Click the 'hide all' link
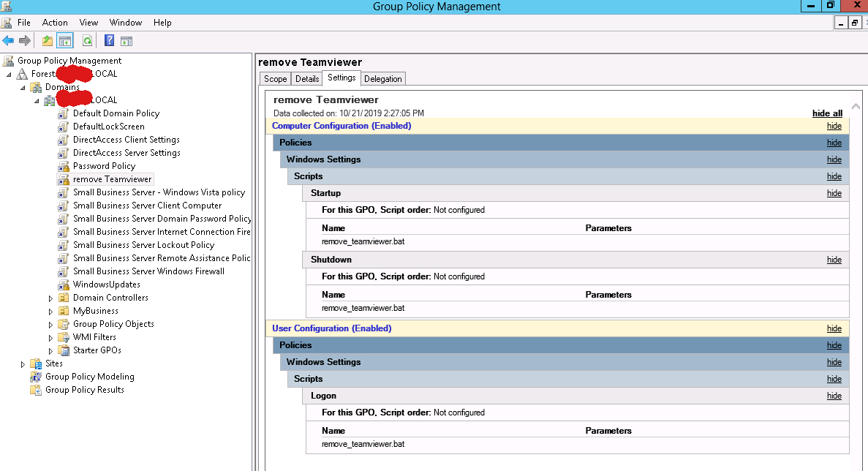The image size is (868, 471). click(x=827, y=113)
